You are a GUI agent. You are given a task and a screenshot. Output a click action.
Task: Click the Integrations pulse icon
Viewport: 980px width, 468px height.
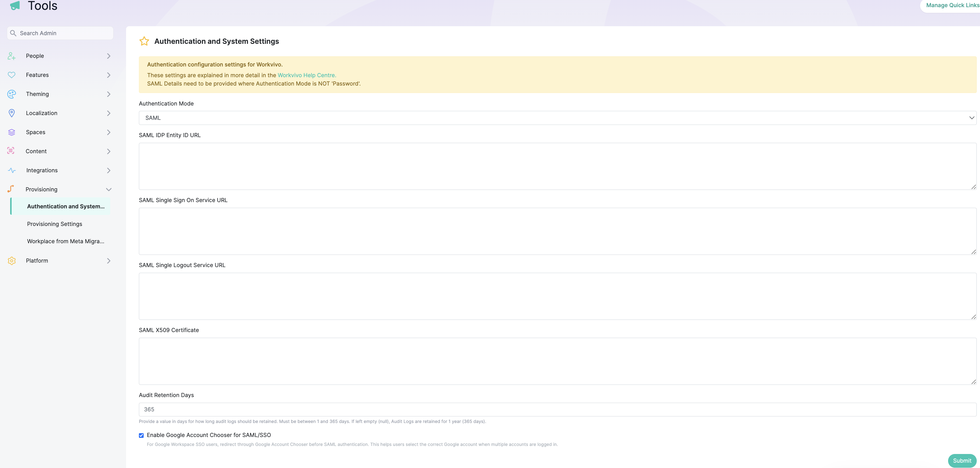pos(11,171)
